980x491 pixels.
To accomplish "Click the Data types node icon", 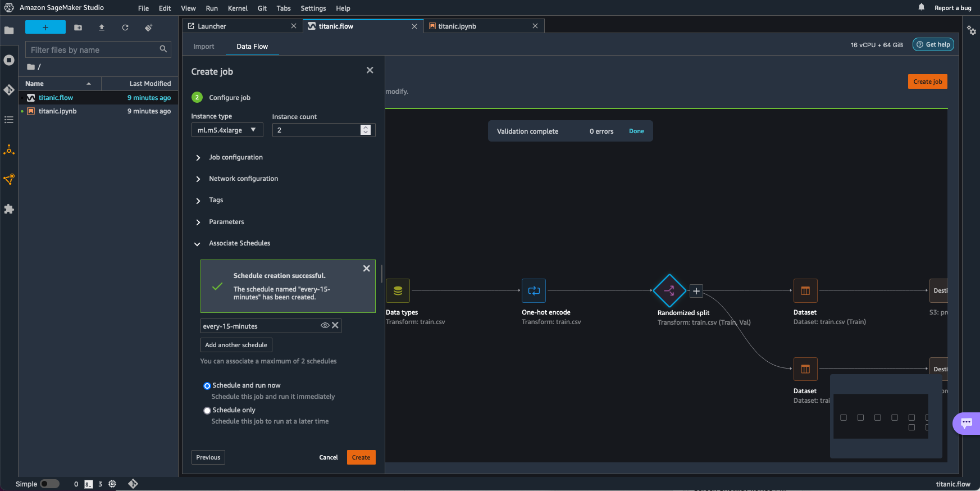I will click(x=398, y=290).
